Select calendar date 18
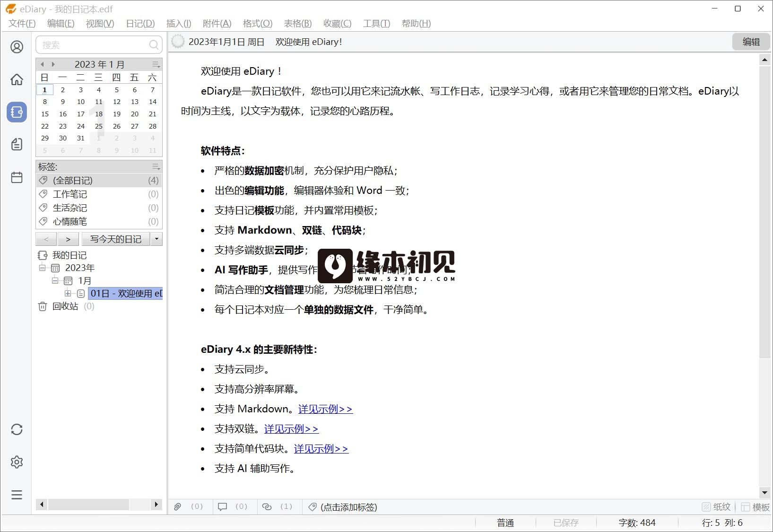This screenshot has height=532, width=773. coord(99,114)
